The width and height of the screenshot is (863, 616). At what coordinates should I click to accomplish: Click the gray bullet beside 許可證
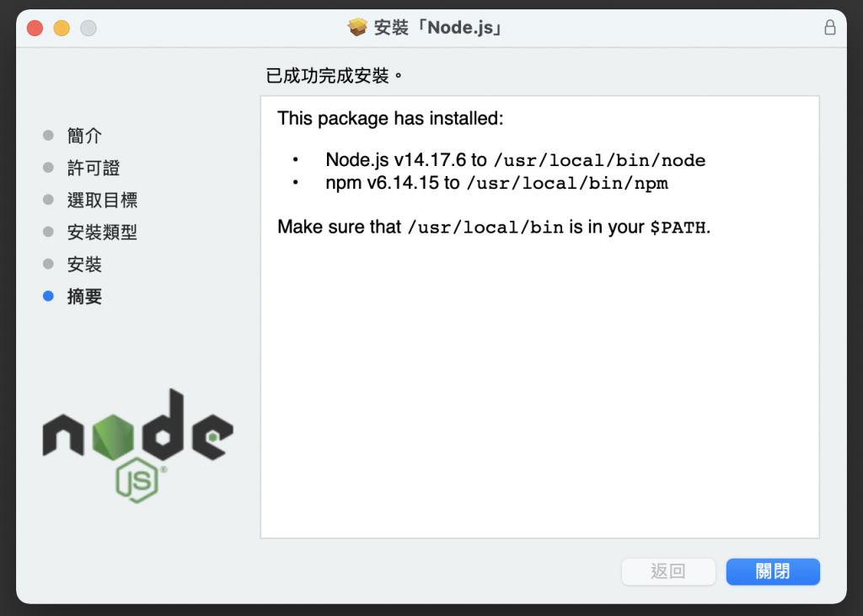[x=48, y=168]
